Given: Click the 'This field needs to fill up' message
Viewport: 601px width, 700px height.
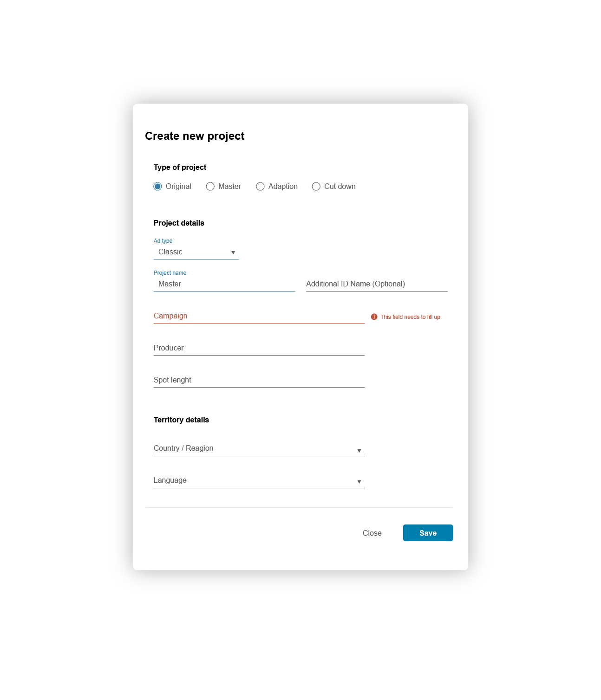Looking at the screenshot, I should pos(410,317).
